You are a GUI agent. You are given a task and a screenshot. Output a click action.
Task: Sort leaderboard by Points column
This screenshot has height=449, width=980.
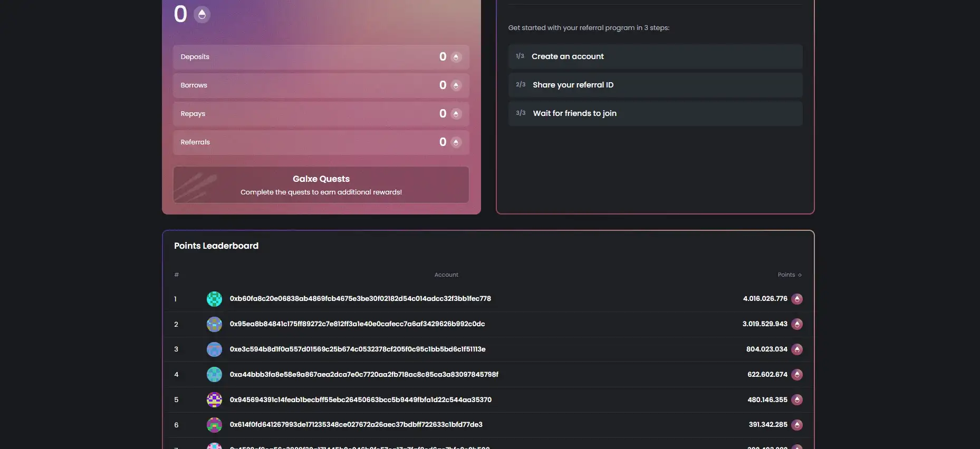[789, 275]
